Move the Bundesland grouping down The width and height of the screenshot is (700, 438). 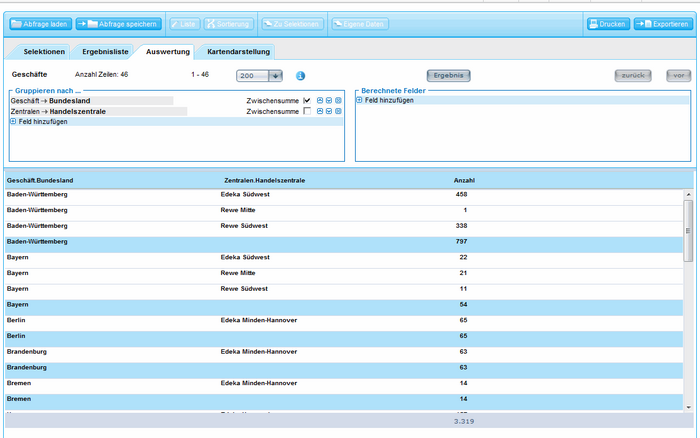(x=329, y=100)
